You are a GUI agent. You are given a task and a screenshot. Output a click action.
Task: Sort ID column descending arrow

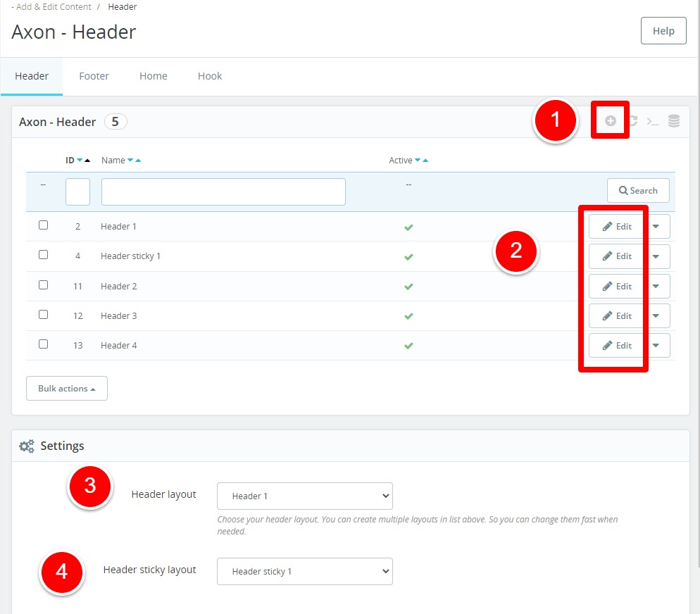click(79, 161)
